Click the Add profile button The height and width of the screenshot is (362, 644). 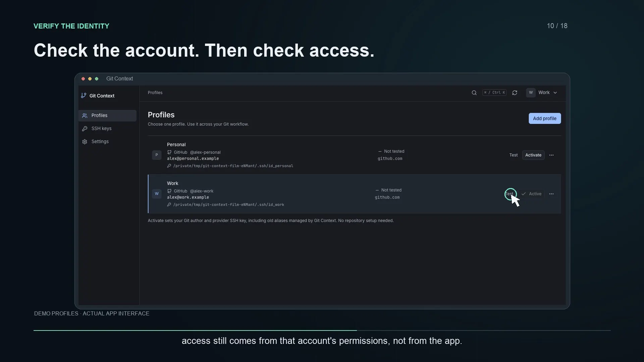[x=545, y=118]
